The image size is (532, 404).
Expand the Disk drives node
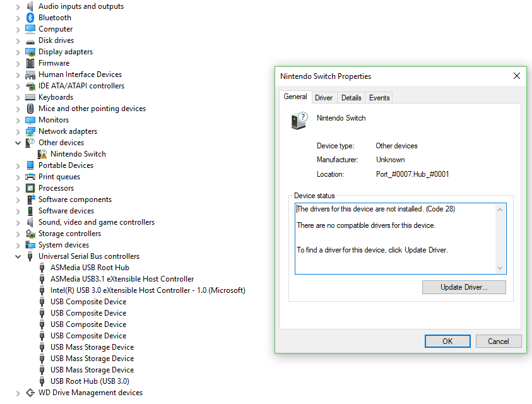(18, 41)
